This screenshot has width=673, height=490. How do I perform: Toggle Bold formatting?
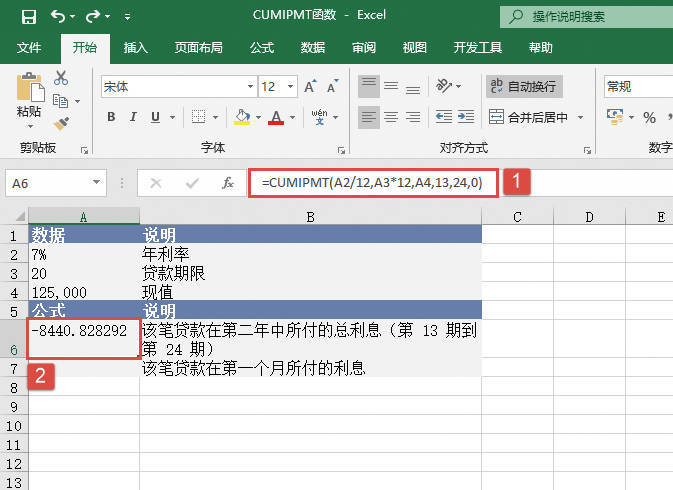pos(111,118)
